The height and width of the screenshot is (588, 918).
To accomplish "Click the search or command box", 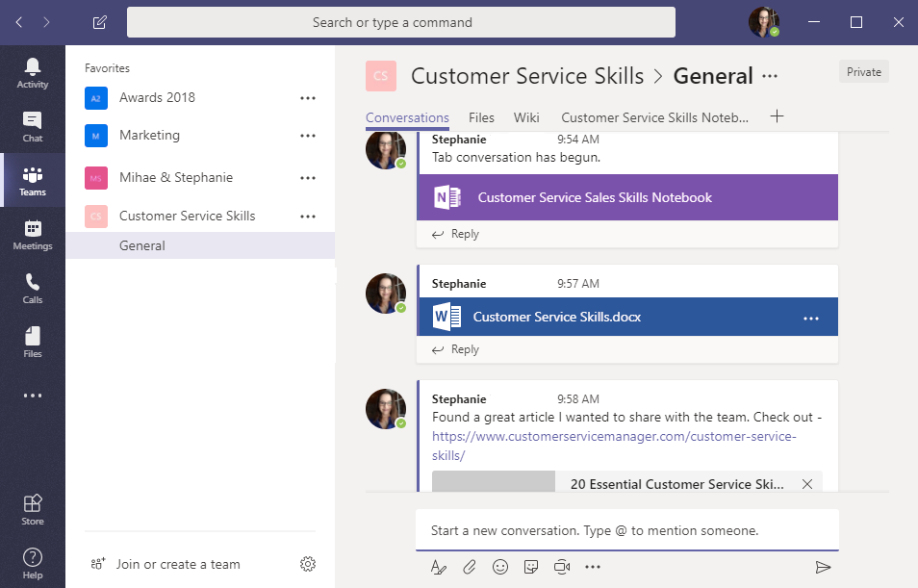I will [x=401, y=22].
